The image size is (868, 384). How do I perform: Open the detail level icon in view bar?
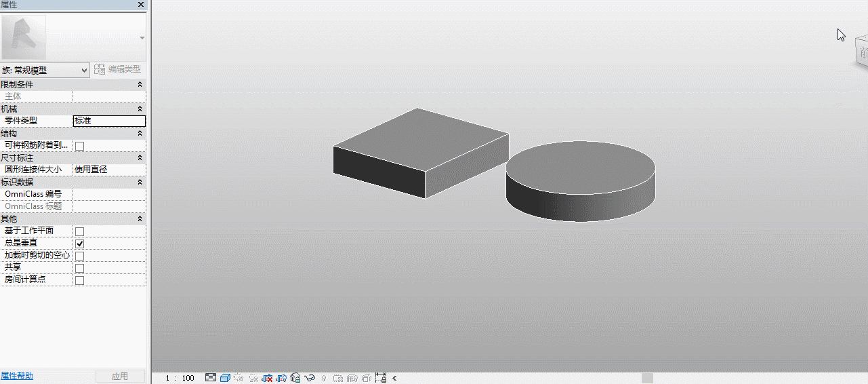coord(211,378)
